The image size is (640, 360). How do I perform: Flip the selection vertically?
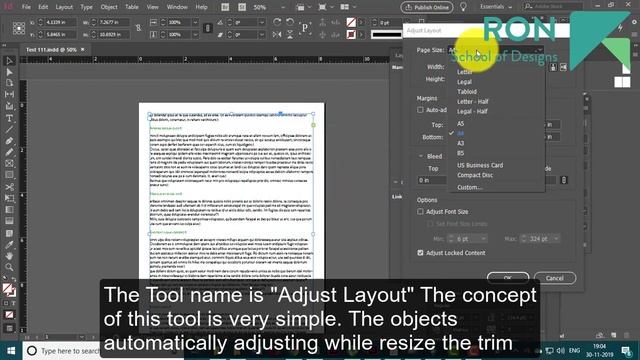pos(290,35)
